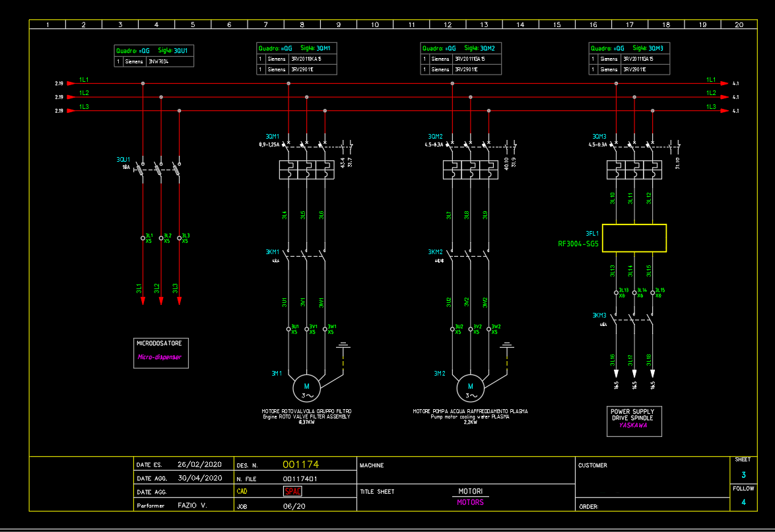The width and height of the screenshot is (775, 532).
Task: Select the date 30/04/2020
Action: point(200,478)
